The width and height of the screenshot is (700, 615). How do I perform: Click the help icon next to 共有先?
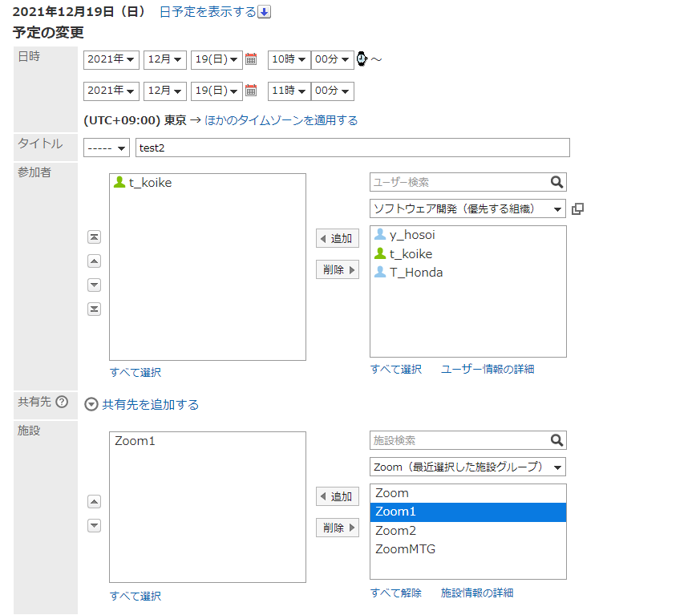pyautogui.click(x=62, y=403)
